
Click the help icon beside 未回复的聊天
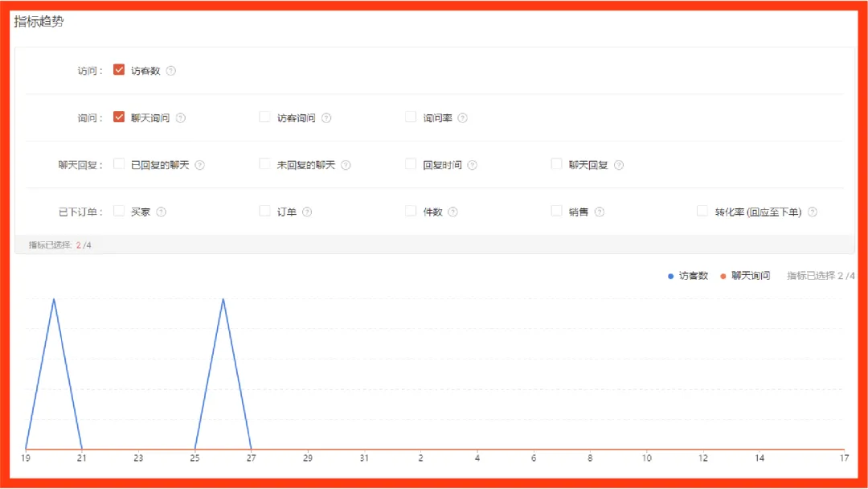click(346, 165)
